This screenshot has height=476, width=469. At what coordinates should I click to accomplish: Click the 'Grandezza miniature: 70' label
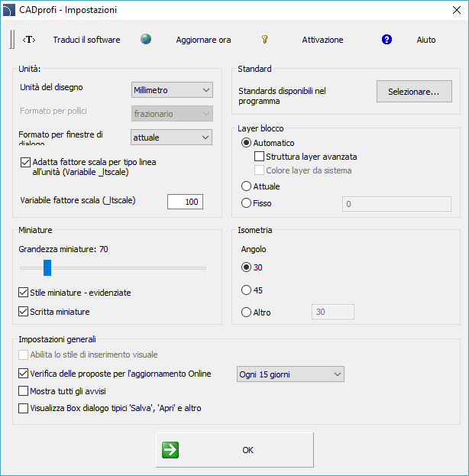(63, 249)
